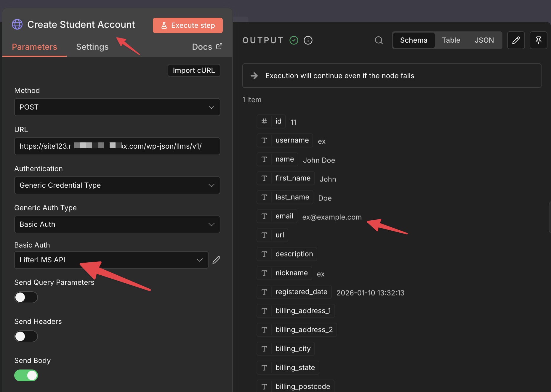Click the green success checkmark icon
The height and width of the screenshot is (392, 551).
coord(294,40)
